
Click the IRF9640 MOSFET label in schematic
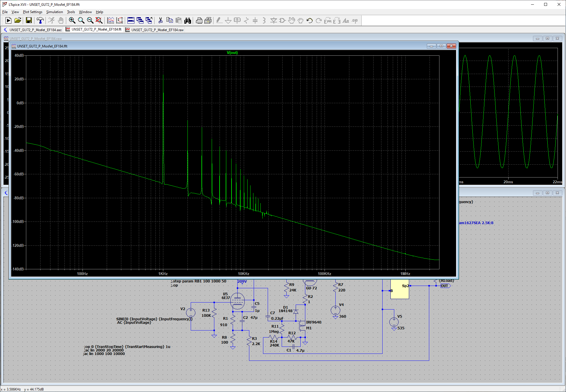pyautogui.click(x=314, y=322)
